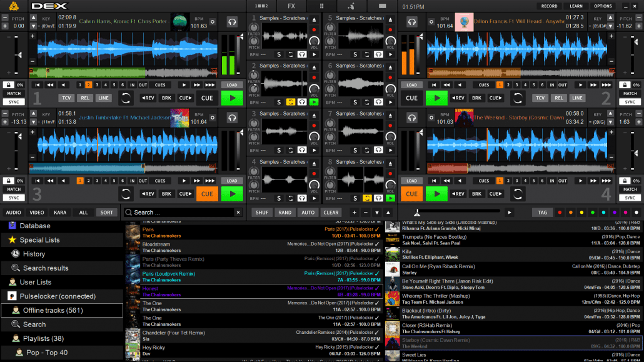Decrease pitch with minus on deck 4

(638, 114)
